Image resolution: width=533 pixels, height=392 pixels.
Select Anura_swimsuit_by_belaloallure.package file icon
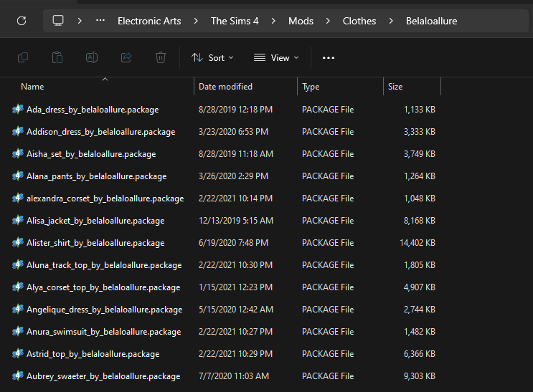click(x=18, y=332)
